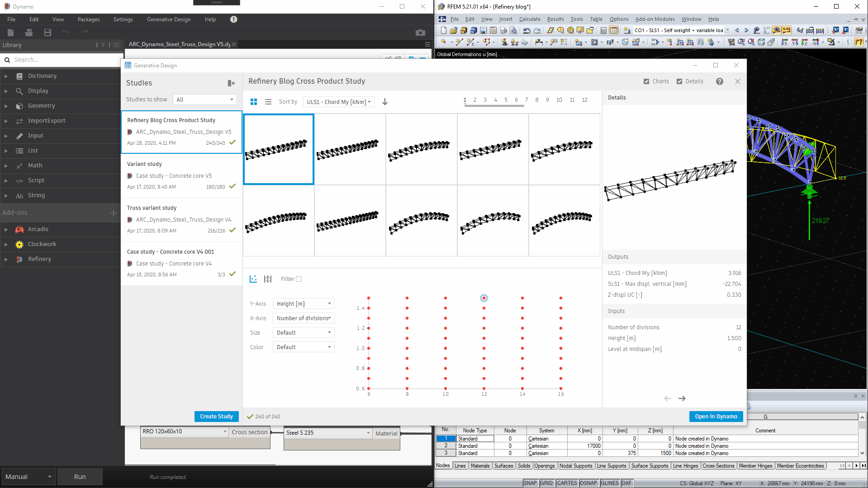The height and width of the screenshot is (488, 868).
Task: Show scatter plot chart icon
Action: point(253,279)
